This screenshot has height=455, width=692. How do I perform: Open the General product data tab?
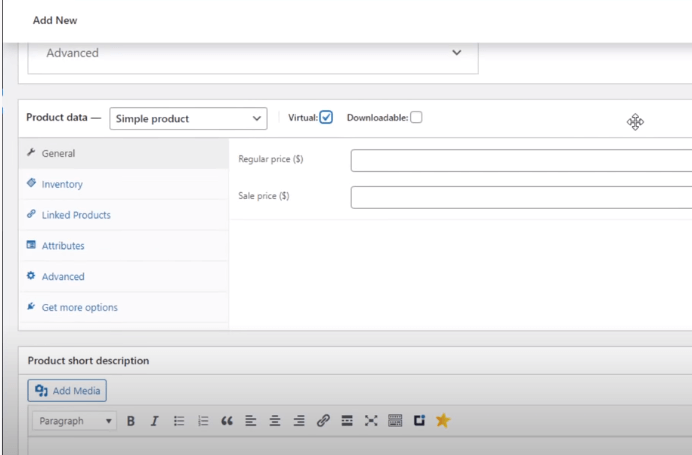(x=124, y=154)
